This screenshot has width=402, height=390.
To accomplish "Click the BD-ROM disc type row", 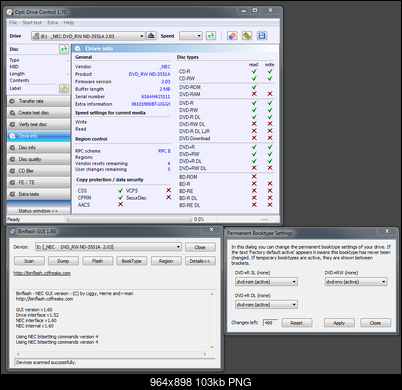I will coord(226,177).
